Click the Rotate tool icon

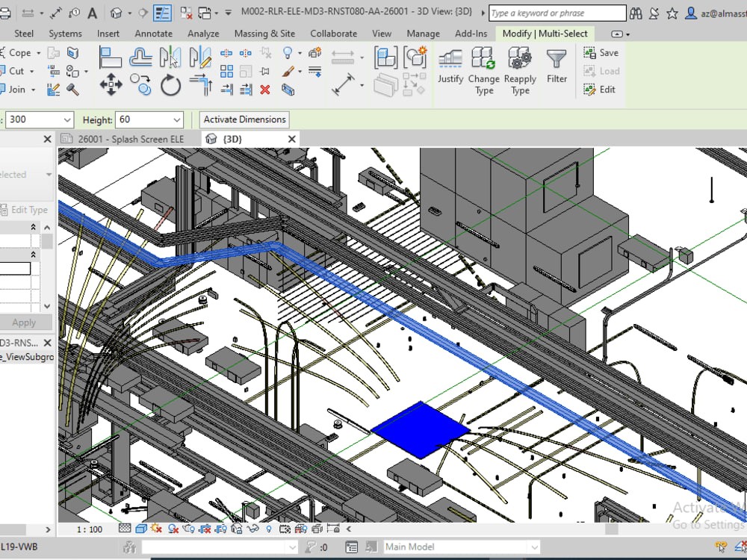click(170, 85)
